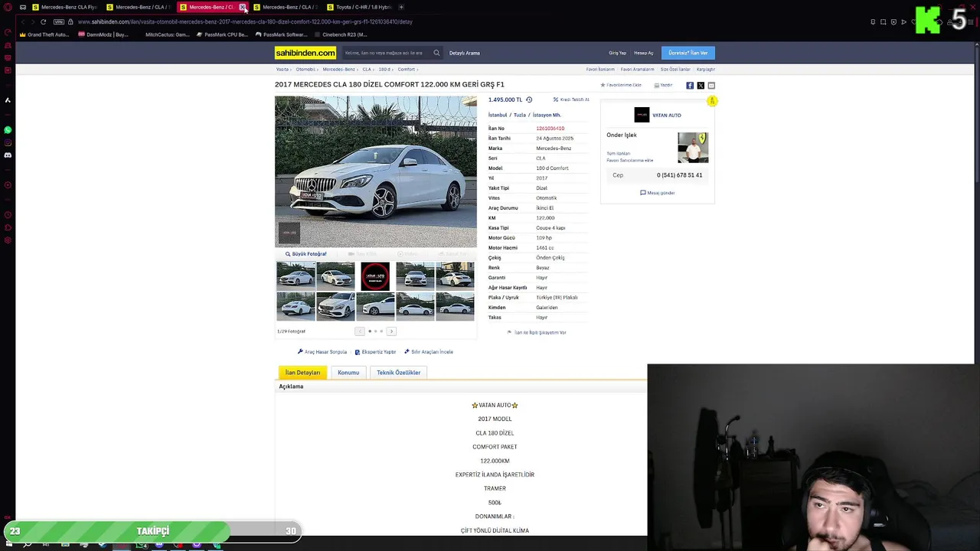
Task: Click Tuzla district link
Action: (x=520, y=115)
